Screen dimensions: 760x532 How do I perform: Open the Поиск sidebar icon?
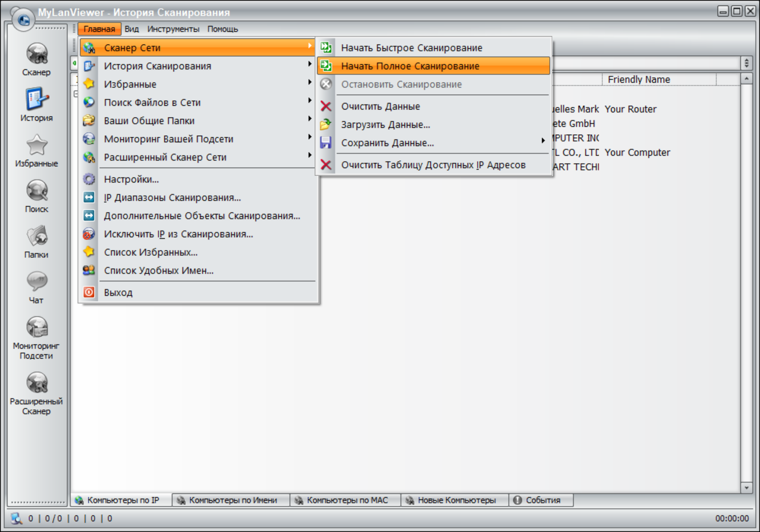tap(36, 191)
